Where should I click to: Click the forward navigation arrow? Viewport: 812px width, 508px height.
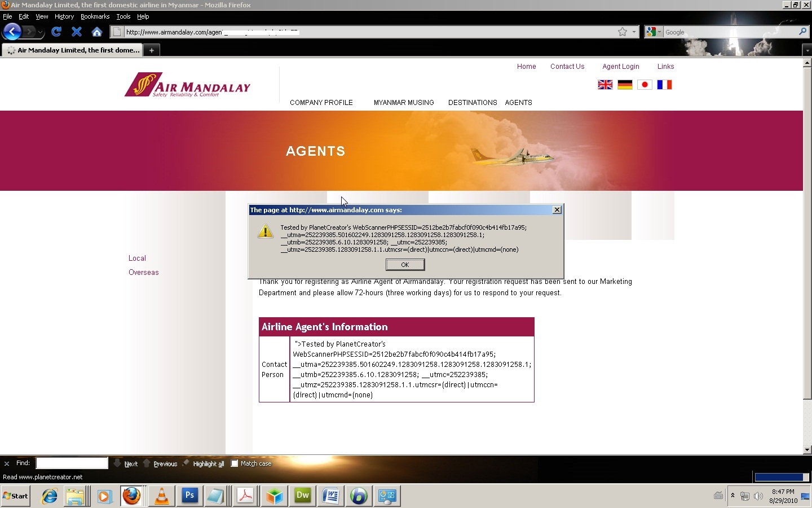tap(29, 32)
